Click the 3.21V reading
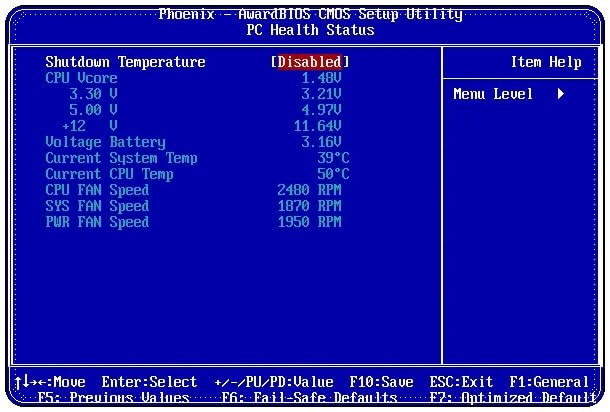Image resolution: width=610 pixels, height=412 pixels. tap(321, 94)
